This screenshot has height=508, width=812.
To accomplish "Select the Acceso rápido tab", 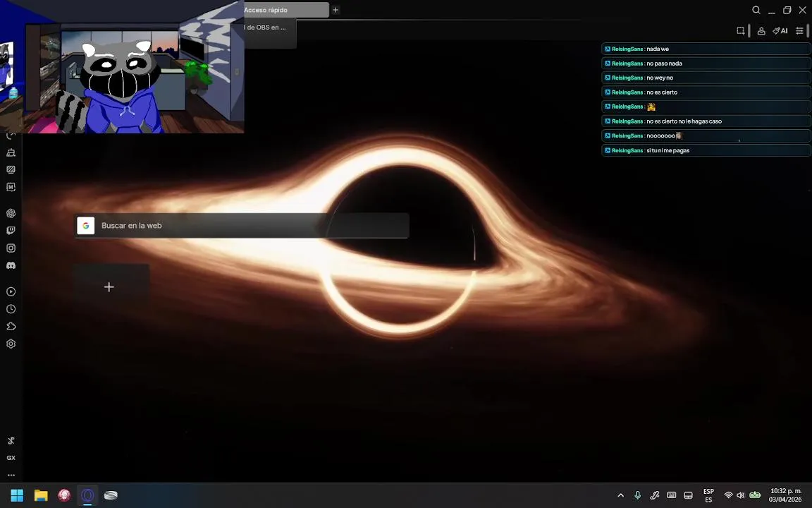I will 286,10.
